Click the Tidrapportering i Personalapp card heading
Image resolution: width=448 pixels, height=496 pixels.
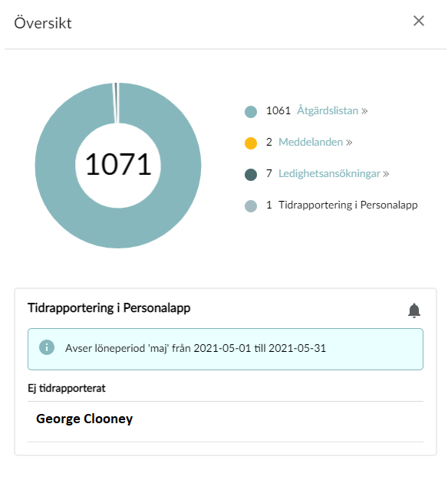(109, 308)
